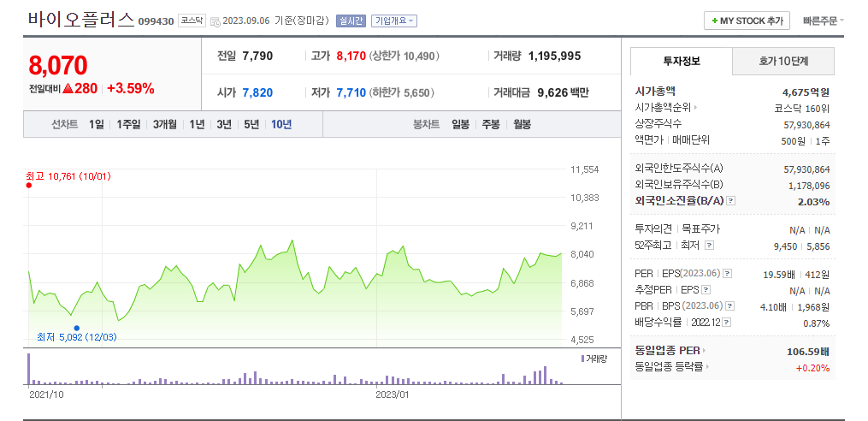Image resolution: width=868 pixels, height=421 pixels.
Task: Click the current price 8,070
Action: [58, 65]
